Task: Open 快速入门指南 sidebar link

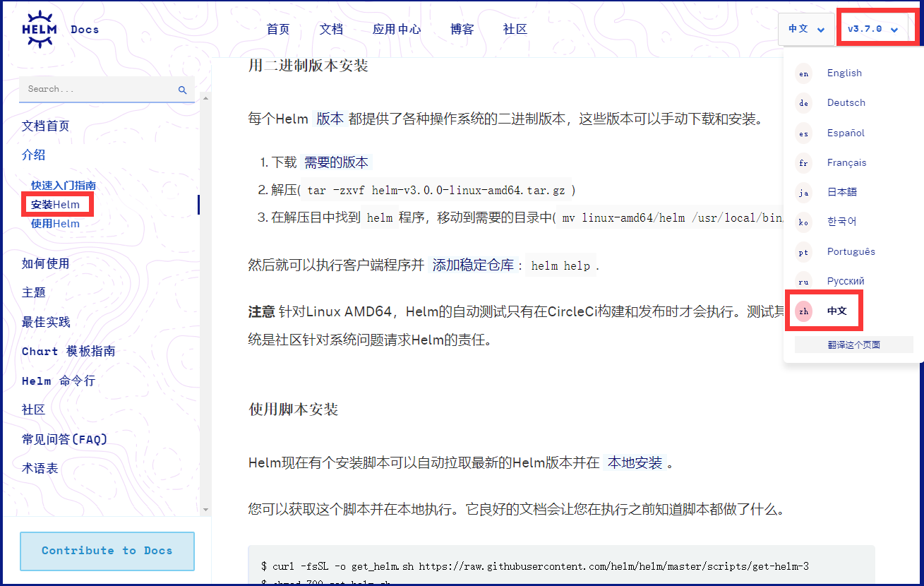Action: click(x=64, y=186)
